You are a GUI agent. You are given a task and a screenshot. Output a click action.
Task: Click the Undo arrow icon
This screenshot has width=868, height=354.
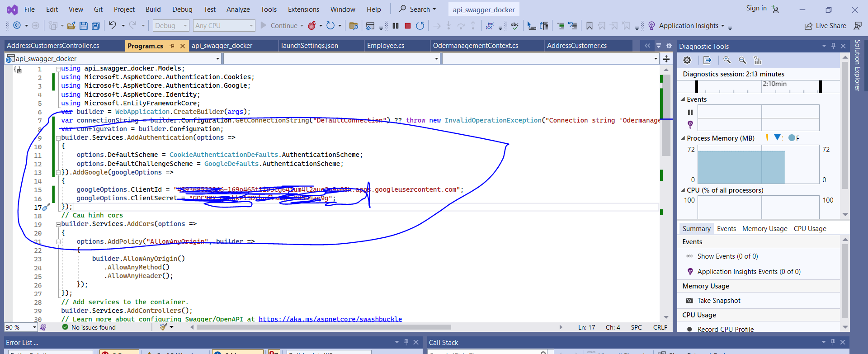coord(112,26)
